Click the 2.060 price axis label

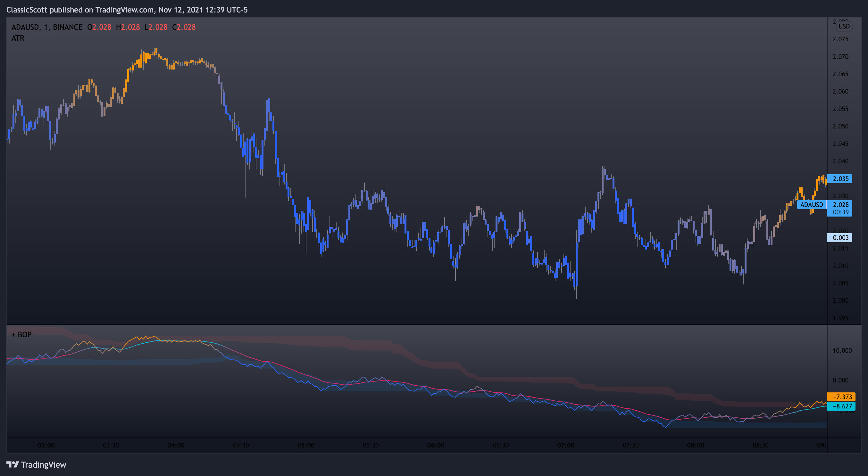click(x=840, y=91)
